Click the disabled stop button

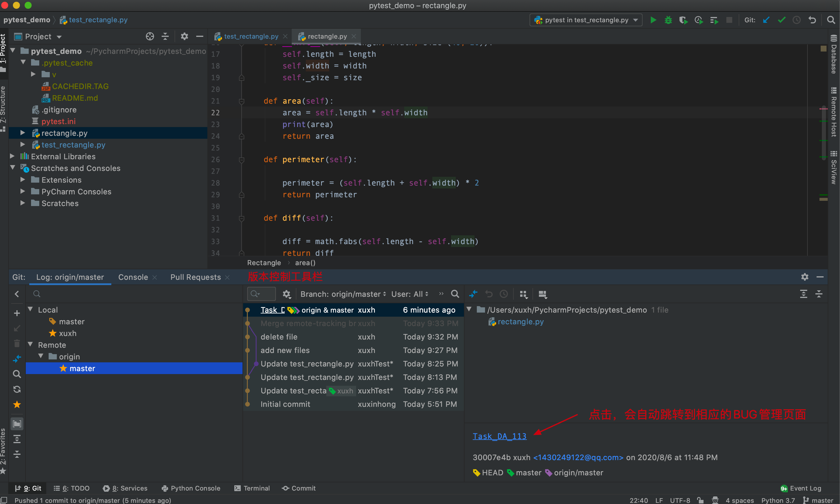click(729, 20)
